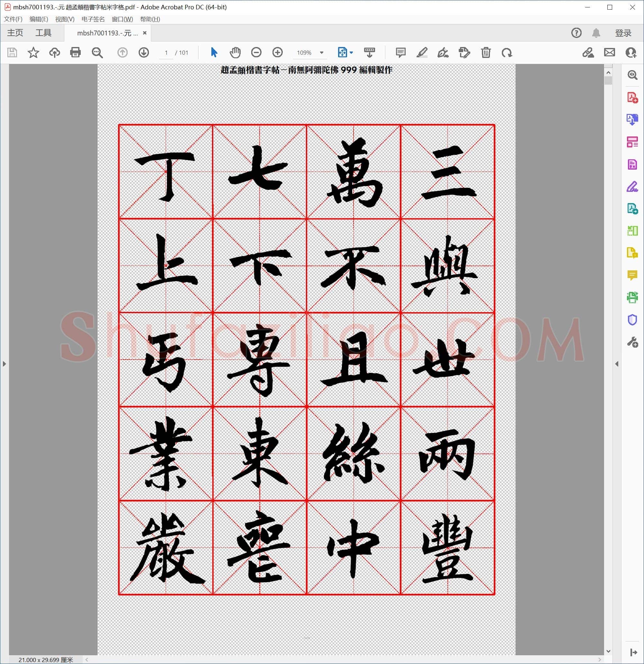Open the Fill & Sign sidebar tool
The image size is (644, 664).
coord(632,187)
